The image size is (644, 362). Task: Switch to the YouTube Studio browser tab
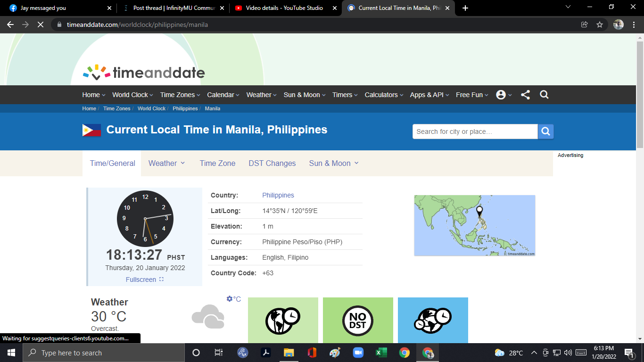(x=285, y=8)
